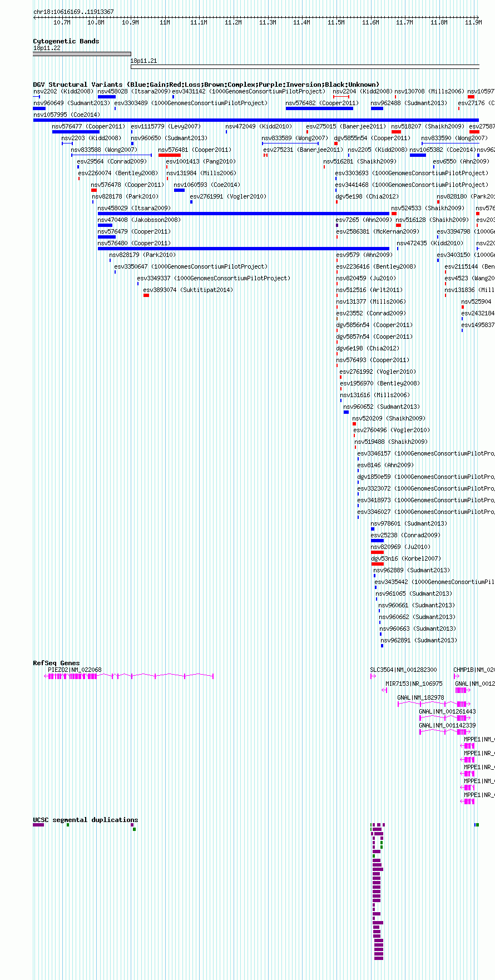Click variant nsv962488 (Sudmant2013)
The width and height of the screenshot is (495, 980).
[x=409, y=103]
